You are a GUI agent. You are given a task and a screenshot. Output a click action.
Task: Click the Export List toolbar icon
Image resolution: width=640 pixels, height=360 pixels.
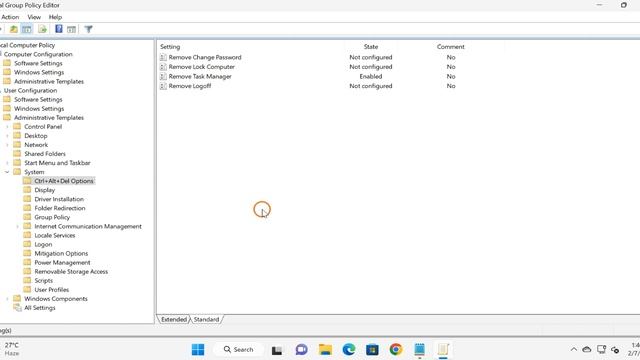[42, 29]
